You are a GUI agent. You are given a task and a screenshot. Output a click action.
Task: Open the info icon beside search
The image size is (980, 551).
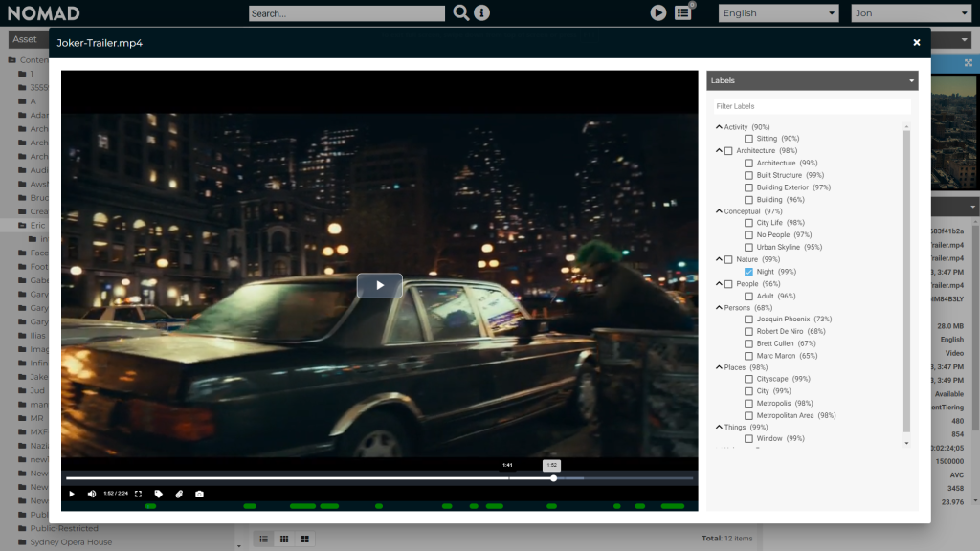point(482,12)
